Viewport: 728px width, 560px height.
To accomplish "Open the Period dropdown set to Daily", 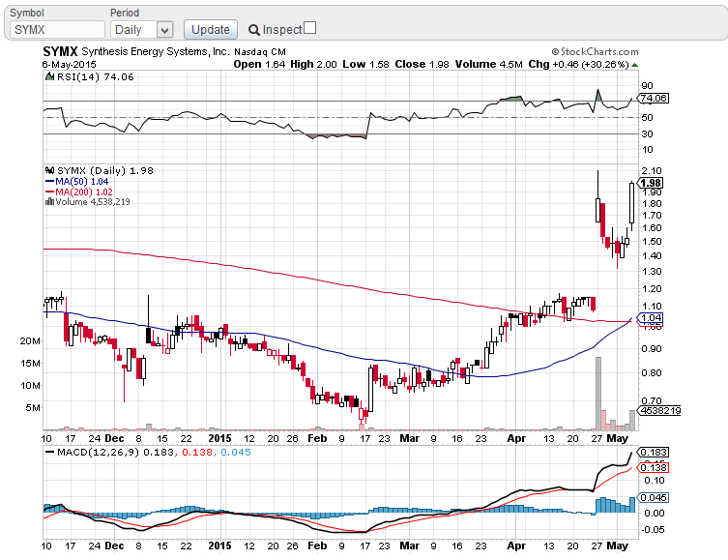I will [x=141, y=30].
